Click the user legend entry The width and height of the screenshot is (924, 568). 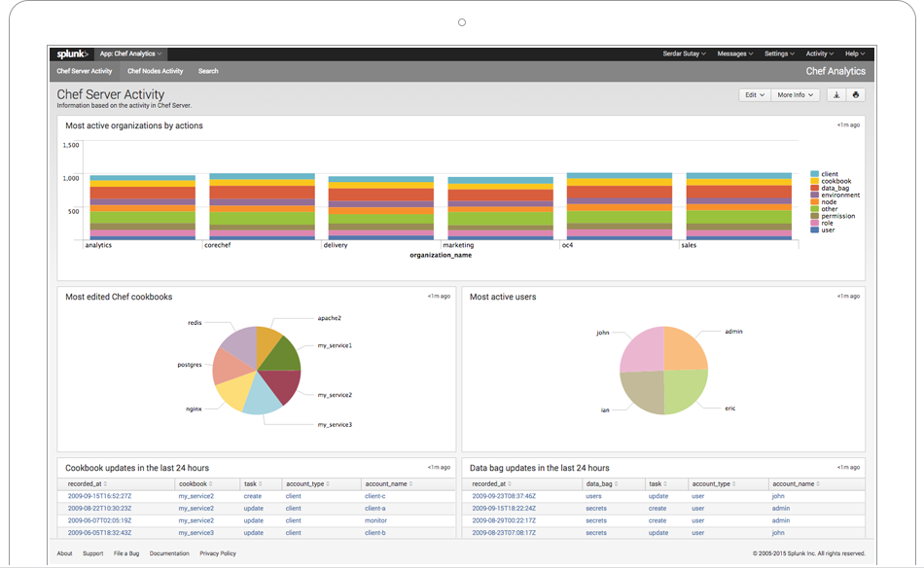tap(823, 230)
